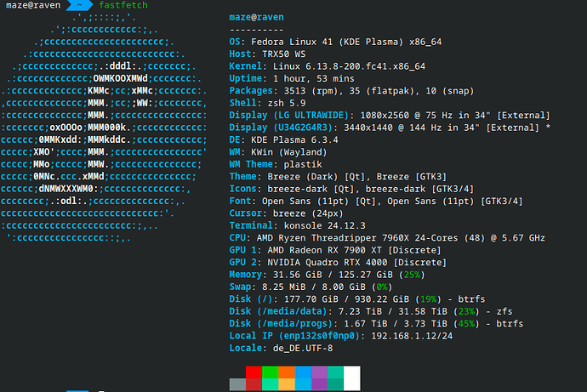The height and width of the screenshot is (392, 587).
Task: Select the green 45% btrfs disk percentage
Action: [x=466, y=324]
